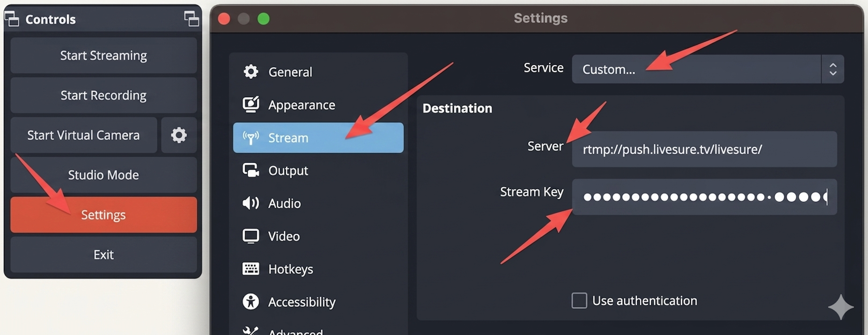Viewport: 868px width, 335px height.
Task: Click the Stream antenna icon
Action: tap(251, 138)
